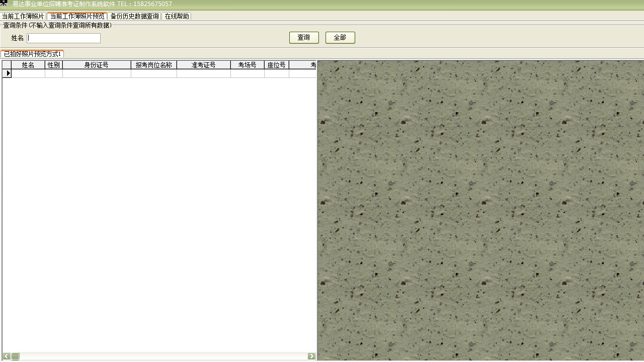Focus the 姓名 search input field
This screenshot has width=644, height=362.
[64, 38]
